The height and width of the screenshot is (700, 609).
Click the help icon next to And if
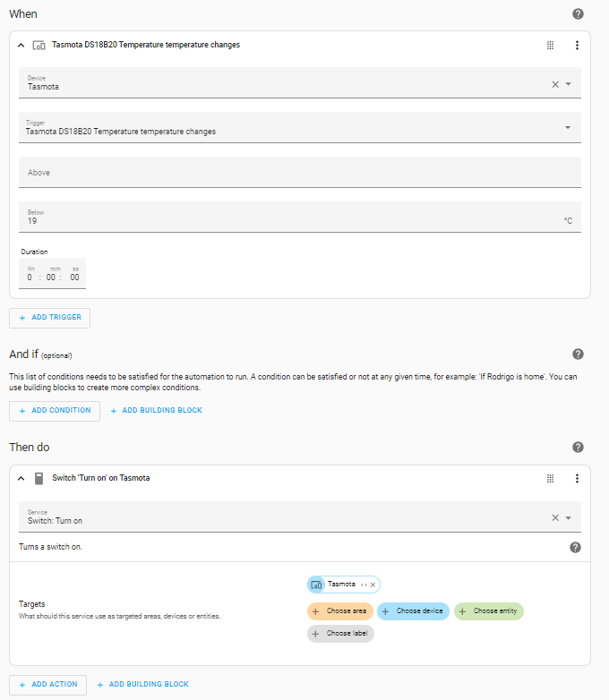(578, 354)
